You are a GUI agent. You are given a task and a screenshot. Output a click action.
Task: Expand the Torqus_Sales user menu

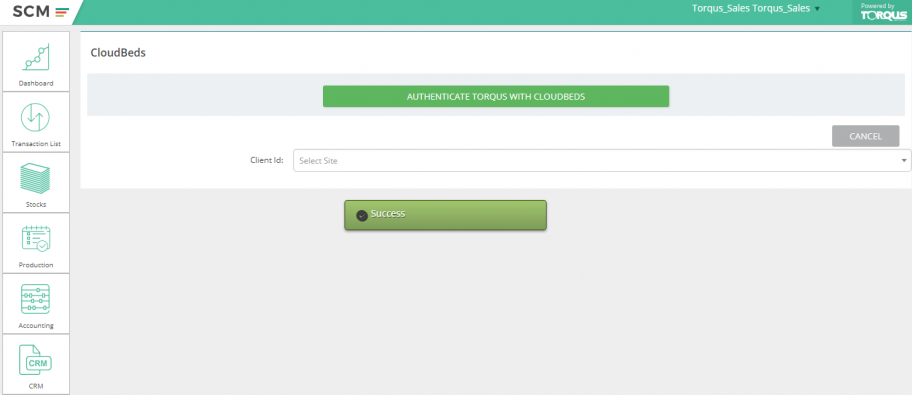click(756, 9)
